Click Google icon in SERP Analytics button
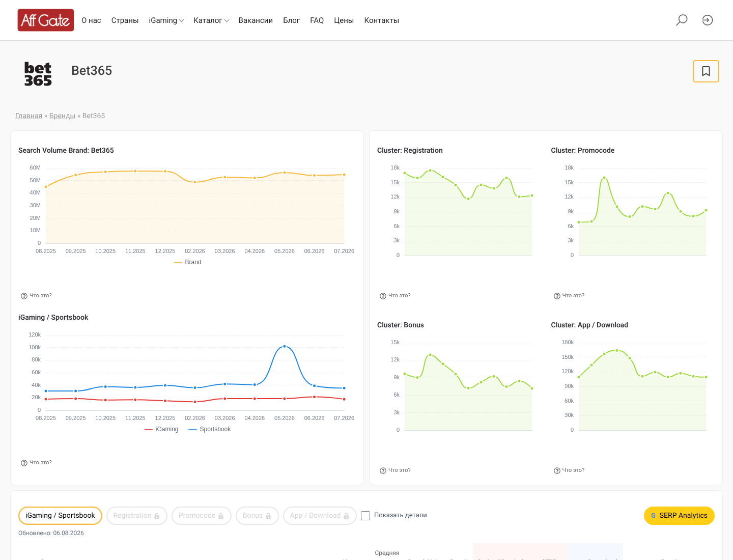733x560 pixels. tap(653, 516)
